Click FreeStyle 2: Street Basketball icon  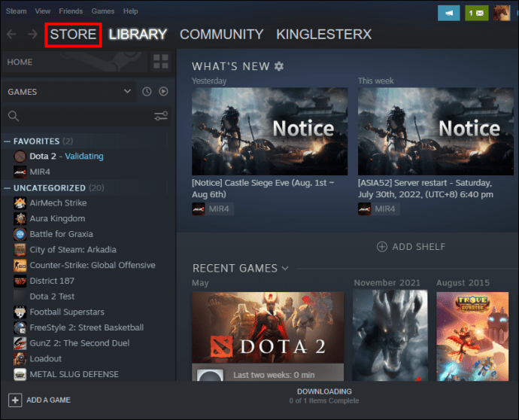[20, 327]
